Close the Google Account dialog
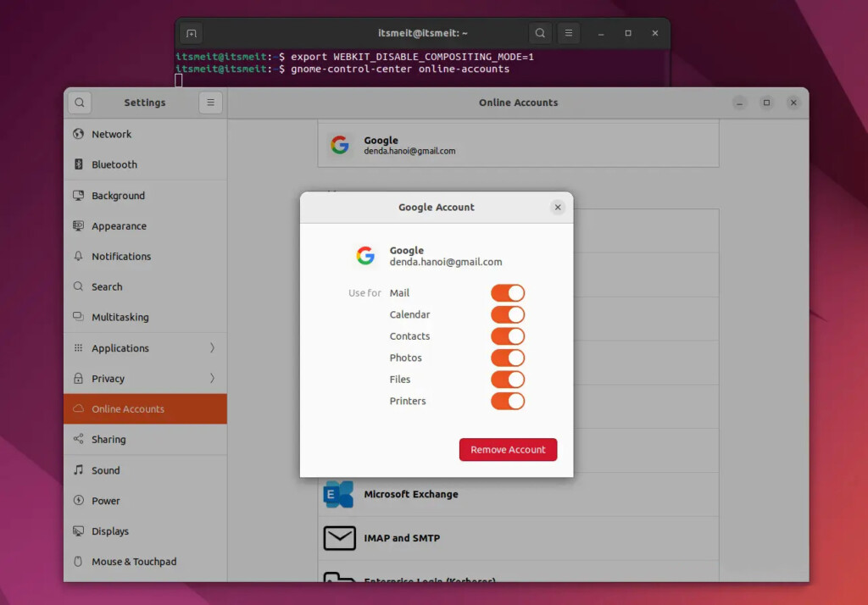The image size is (868, 605). click(558, 207)
